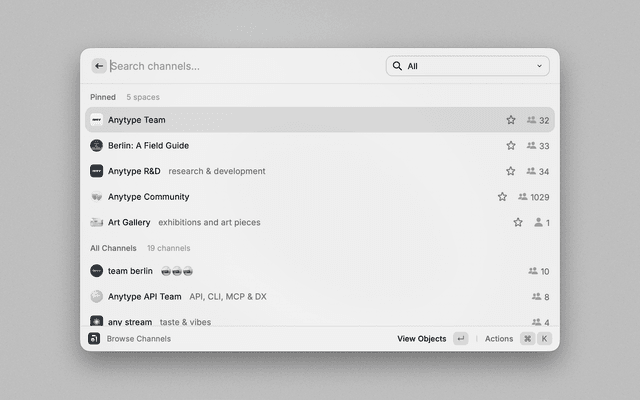Image resolution: width=640 pixels, height=400 pixels.
Task: Unpin Anytype Community using its star
Action: [502, 197]
